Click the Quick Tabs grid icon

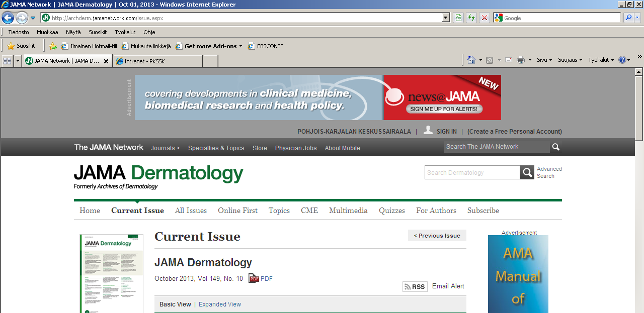pyautogui.click(x=8, y=61)
